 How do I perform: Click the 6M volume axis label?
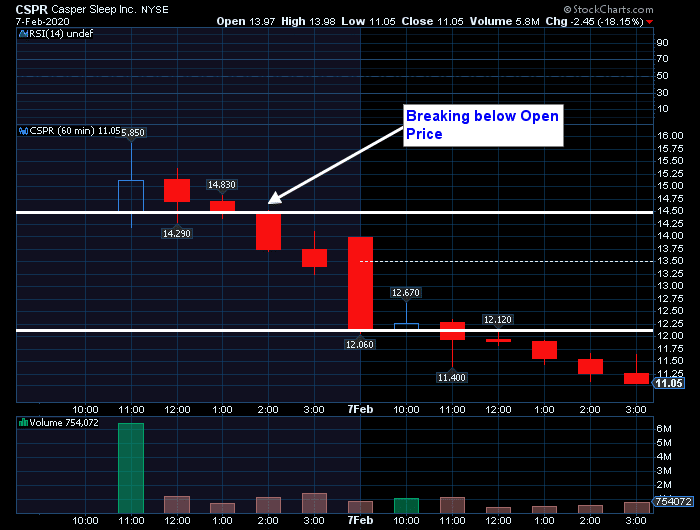(x=664, y=429)
